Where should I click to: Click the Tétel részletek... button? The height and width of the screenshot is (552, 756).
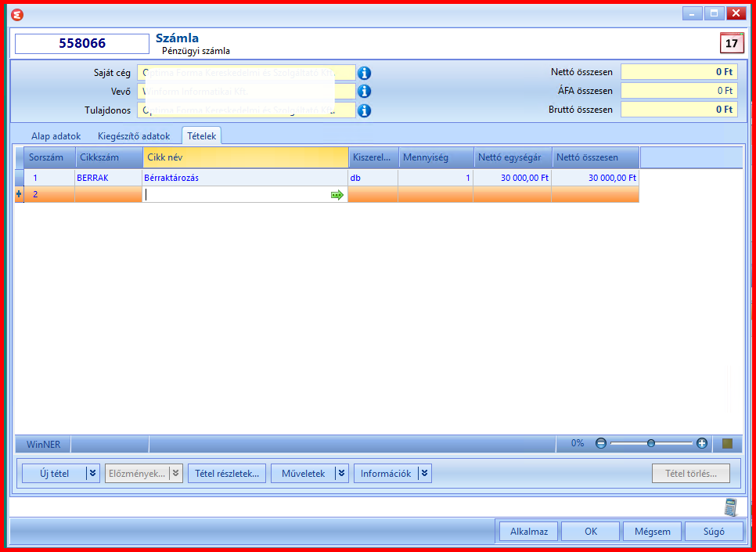(x=227, y=474)
